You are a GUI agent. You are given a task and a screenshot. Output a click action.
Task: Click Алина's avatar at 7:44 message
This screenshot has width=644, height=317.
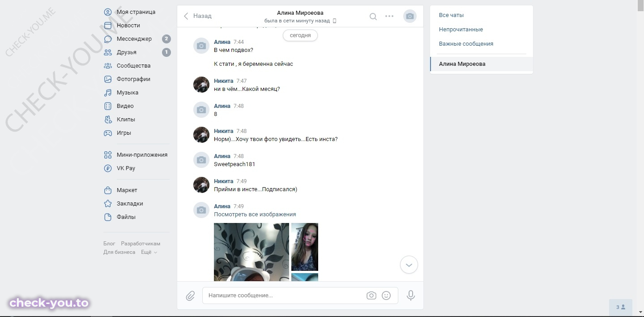click(x=201, y=46)
